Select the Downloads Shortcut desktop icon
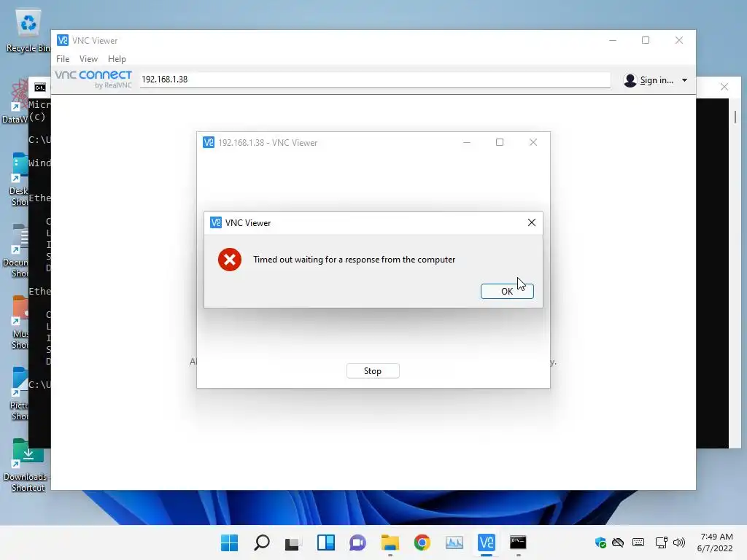Image resolution: width=747 pixels, height=560 pixels. click(27, 466)
